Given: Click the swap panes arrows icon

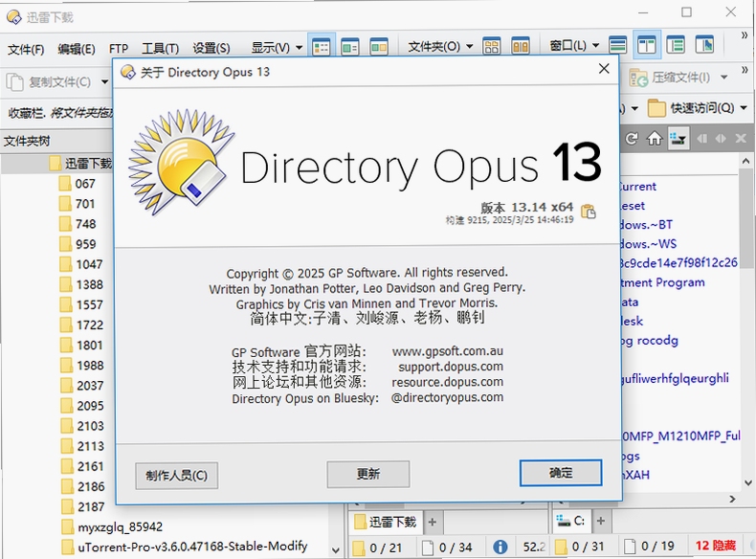Looking at the screenshot, I should (721, 139).
